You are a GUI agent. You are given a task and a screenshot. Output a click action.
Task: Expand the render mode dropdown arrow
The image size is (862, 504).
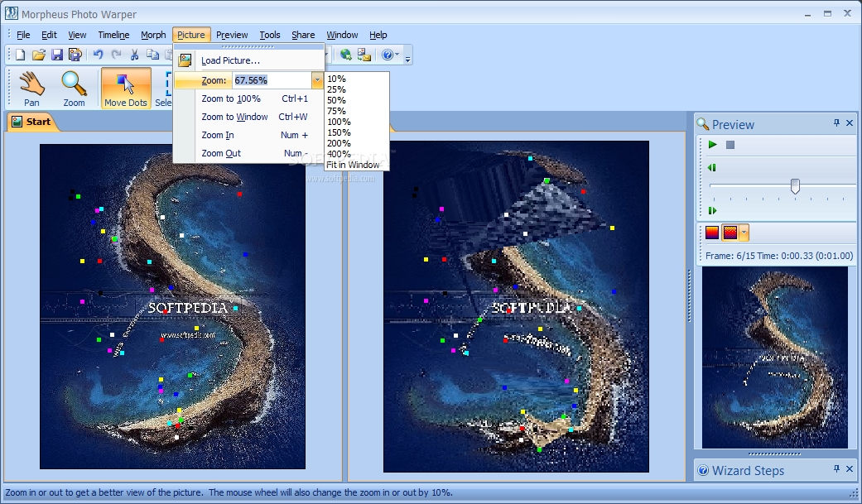tap(744, 233)
